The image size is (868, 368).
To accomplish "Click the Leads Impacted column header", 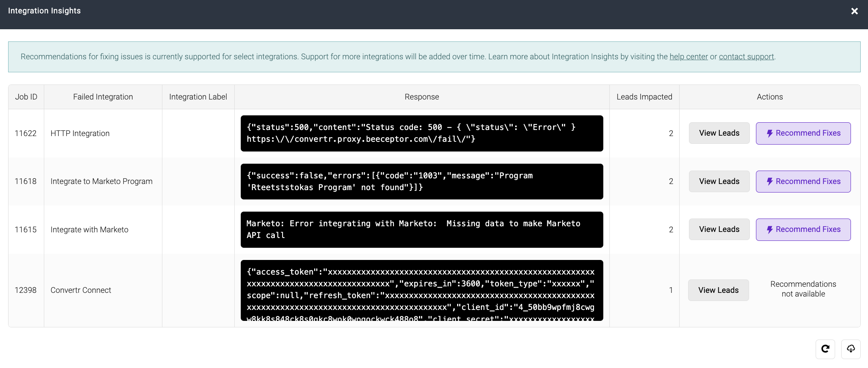I will pyautogui.click(x=644, y=97).
